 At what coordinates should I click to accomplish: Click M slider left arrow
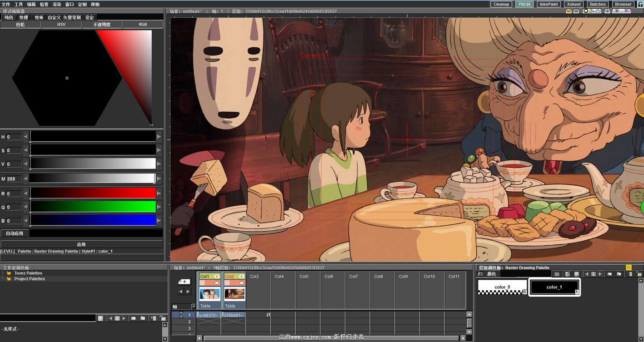pos(26,179)
